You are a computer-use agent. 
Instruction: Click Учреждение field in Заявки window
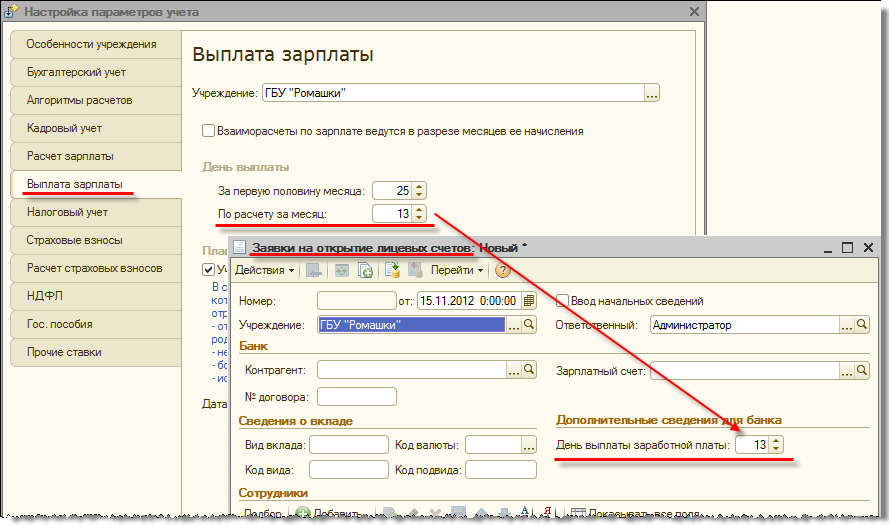click(x=412, y=325)
